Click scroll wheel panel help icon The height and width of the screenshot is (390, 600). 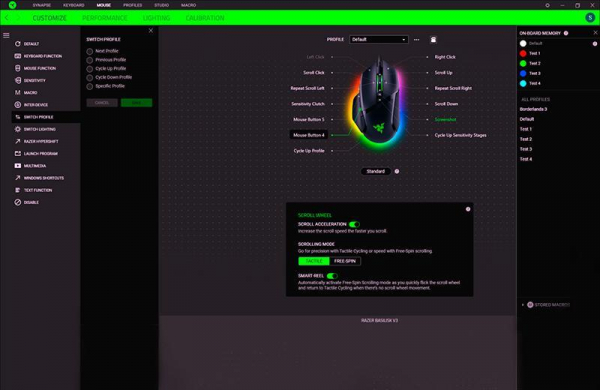click(468, 209)
